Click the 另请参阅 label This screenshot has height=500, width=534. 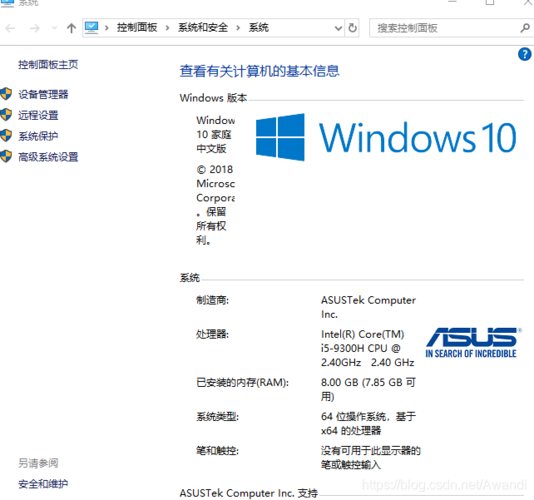click(38, 463)
